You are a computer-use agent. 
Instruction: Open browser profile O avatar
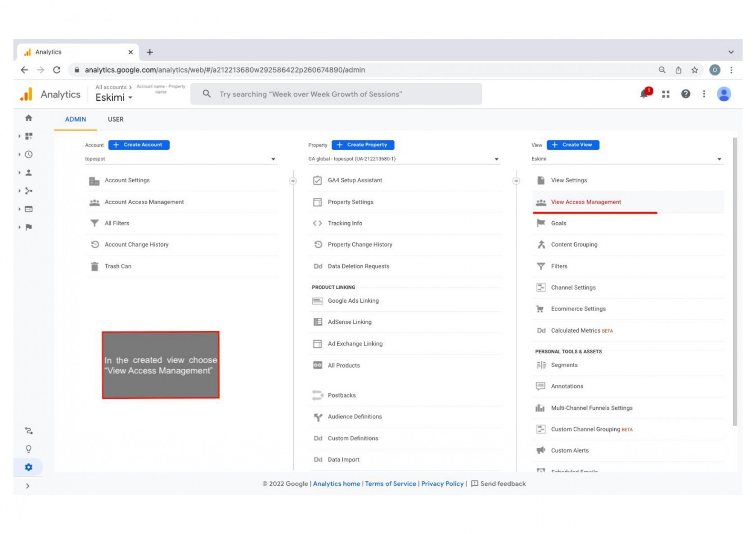coord(715,70)
